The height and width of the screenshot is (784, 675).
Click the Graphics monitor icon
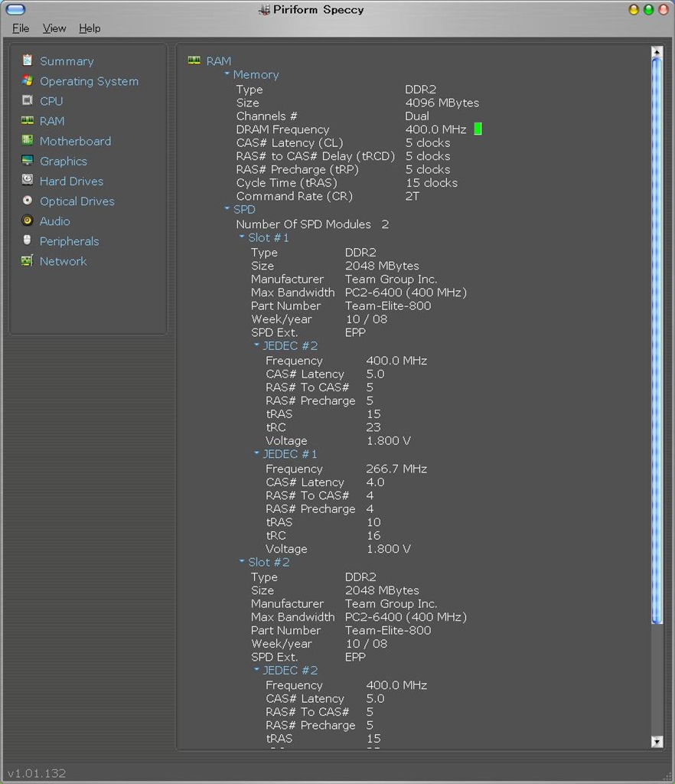tap(28, 161)
